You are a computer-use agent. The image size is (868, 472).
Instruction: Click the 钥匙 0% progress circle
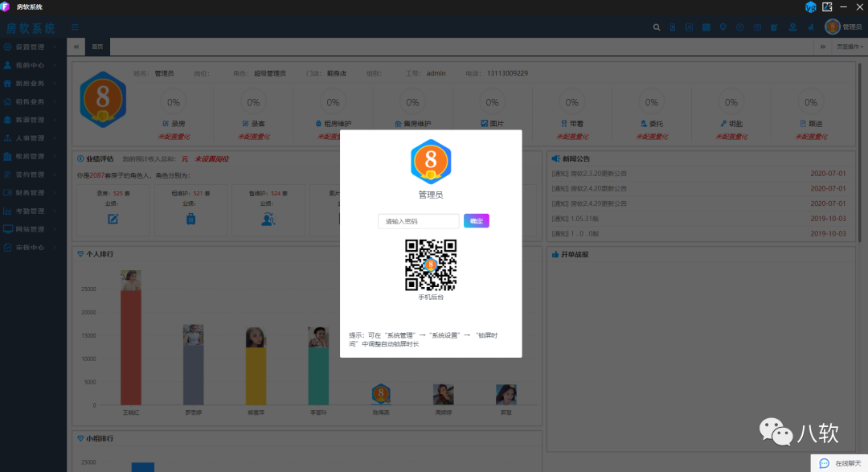[x=731, y=102]
